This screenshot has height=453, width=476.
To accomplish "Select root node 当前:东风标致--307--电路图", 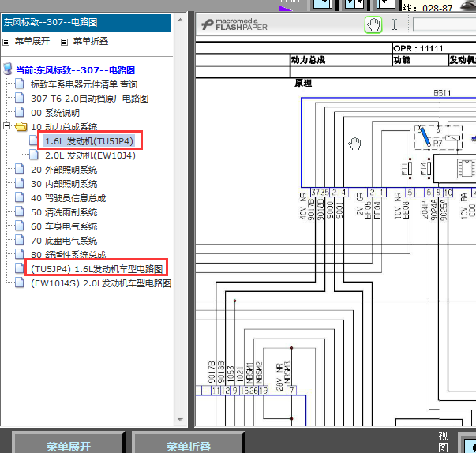I will coord(75,70).
